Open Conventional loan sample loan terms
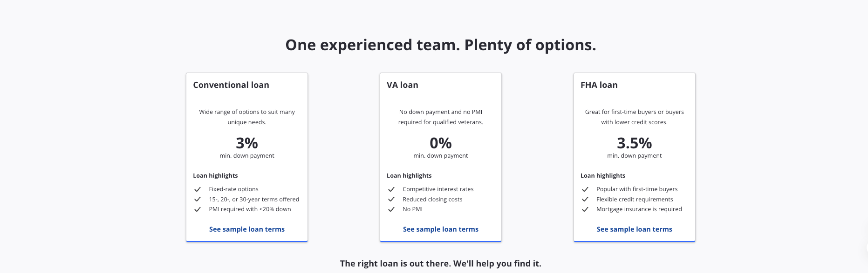Image resolution: width=868 pixels, height=273 pixels. click(x=247, y=229)
